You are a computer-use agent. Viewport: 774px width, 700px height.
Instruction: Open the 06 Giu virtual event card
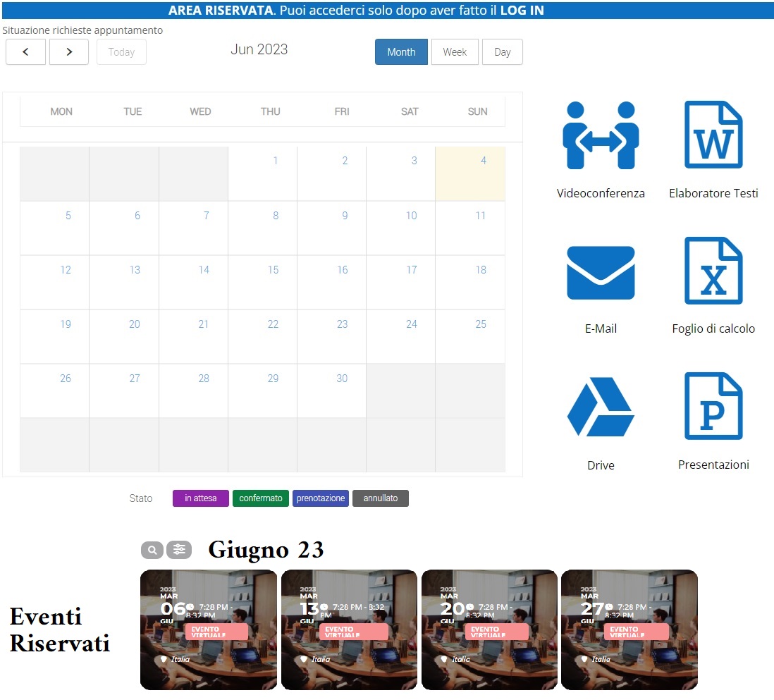[208, 630]
